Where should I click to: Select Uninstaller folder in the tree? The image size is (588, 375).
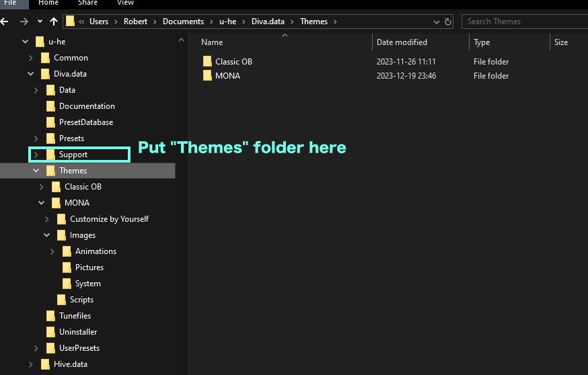78,331
